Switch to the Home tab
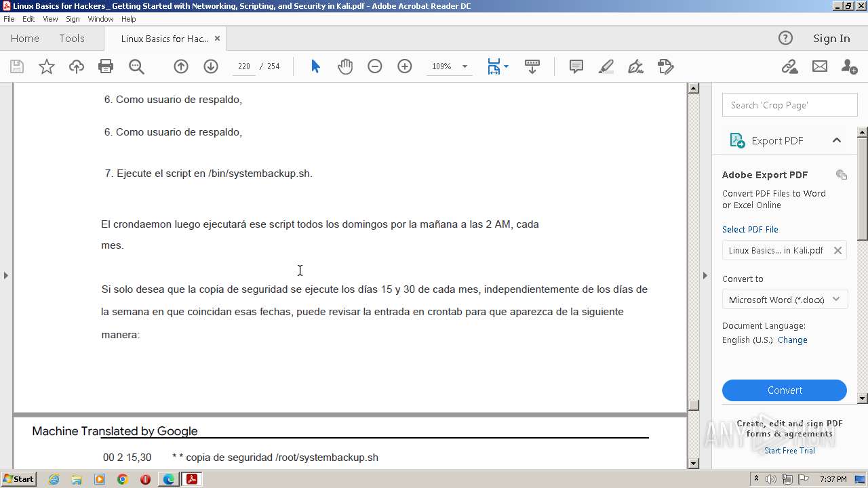Viewport: 868px width, 488px height. tap(25, 39)
